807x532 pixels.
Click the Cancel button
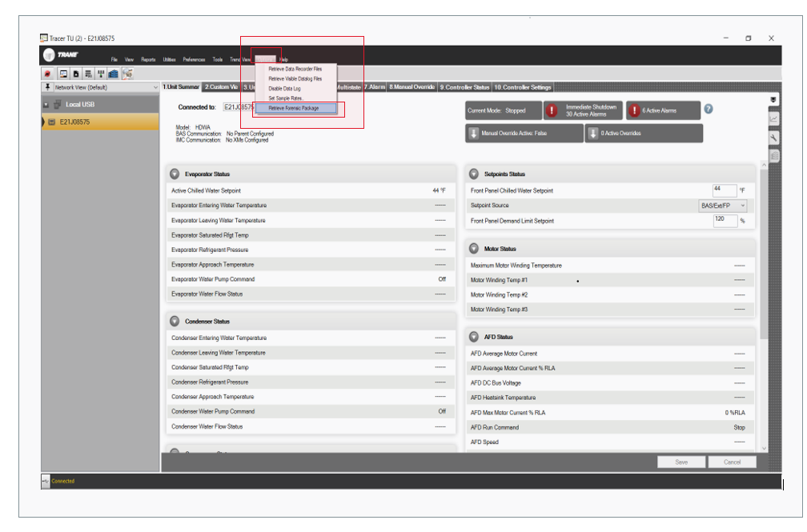click(732, 462)
